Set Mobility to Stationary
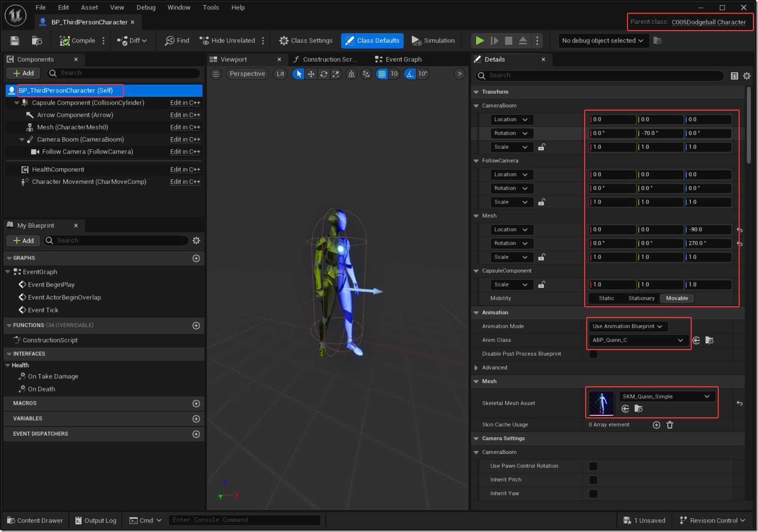 click(641, 299)
